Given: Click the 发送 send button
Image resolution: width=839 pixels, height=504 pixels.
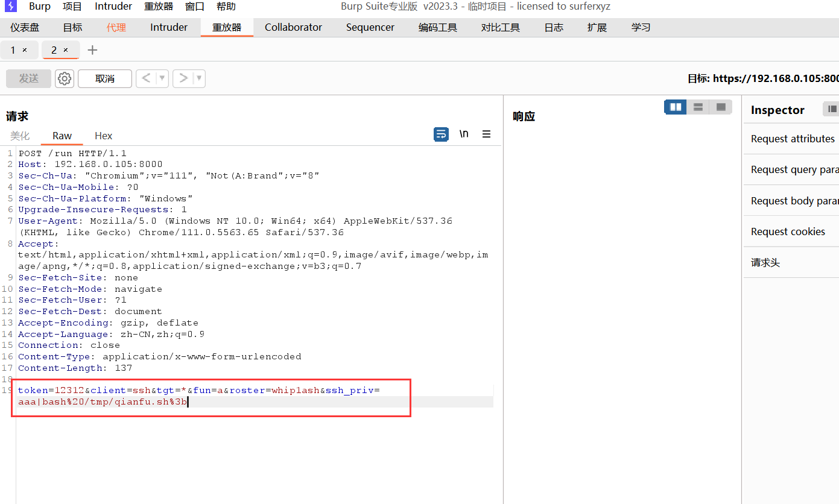Looking at the screenshot, I should [x=28, y=78].
